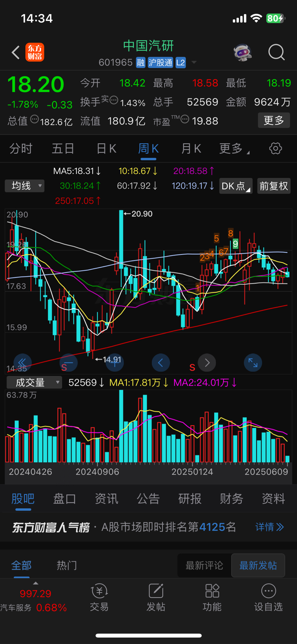Open the 研报 tab

(x=190, y=498)
